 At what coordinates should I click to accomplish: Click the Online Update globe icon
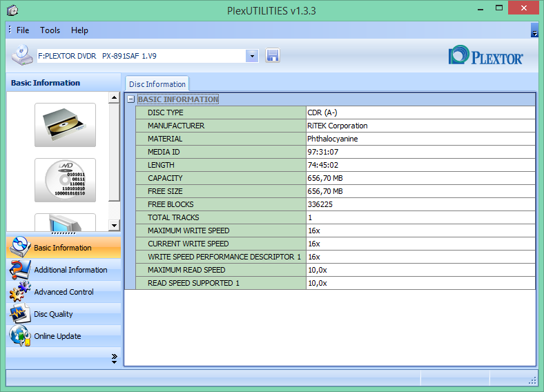[x=20, y=336]
